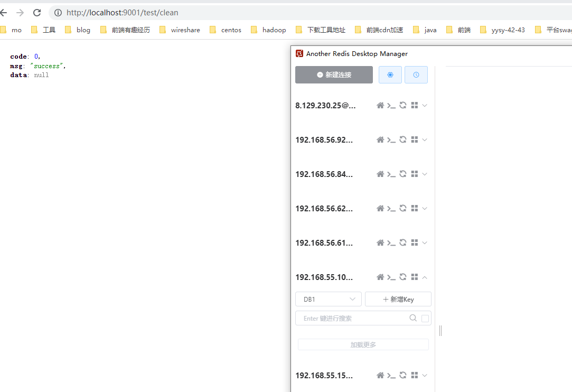572x392 pixels.
Task: Open menu grid for 8.129.230.25 connection
Action: click(415, 105)
